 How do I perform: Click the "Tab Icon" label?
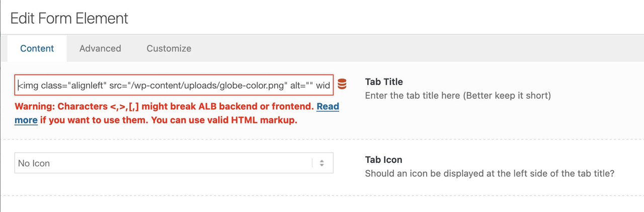pyautogui.click(x=383, y=160)
